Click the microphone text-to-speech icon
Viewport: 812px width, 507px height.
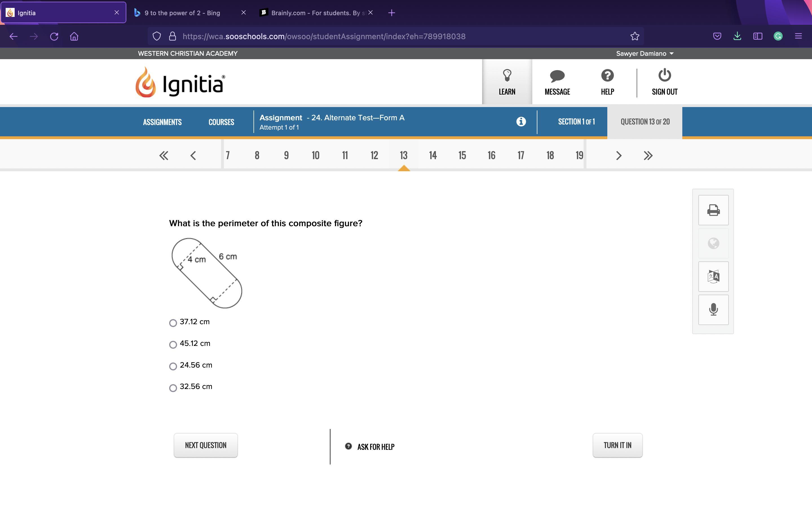coord(713,310)
